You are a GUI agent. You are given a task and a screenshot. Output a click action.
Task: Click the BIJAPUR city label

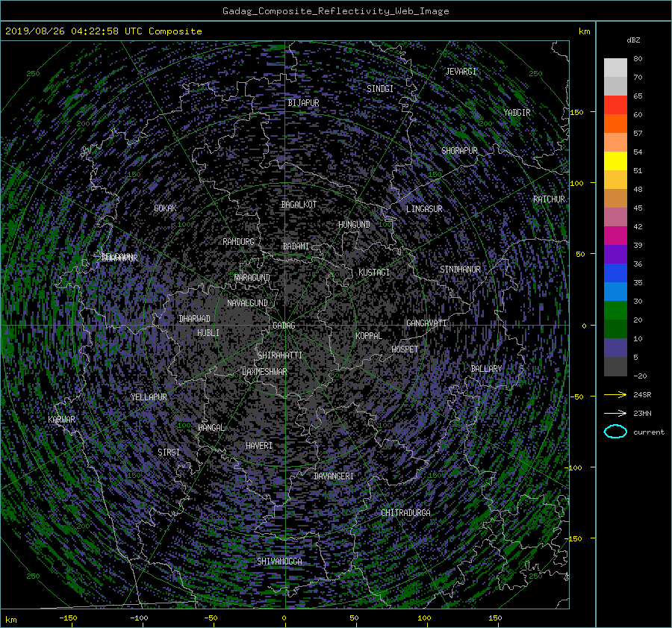(x=303, y=103)
